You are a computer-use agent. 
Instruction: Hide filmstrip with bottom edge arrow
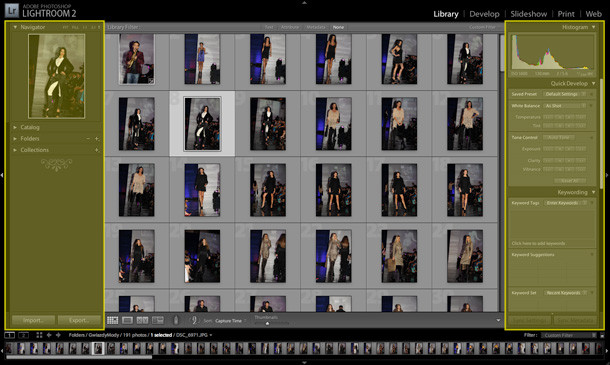coord(305,363)
